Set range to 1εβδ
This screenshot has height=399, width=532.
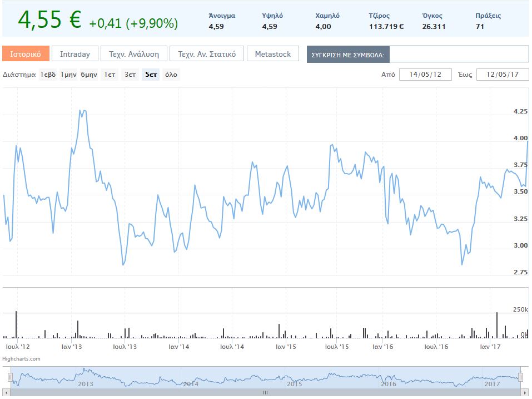[48, 75]
